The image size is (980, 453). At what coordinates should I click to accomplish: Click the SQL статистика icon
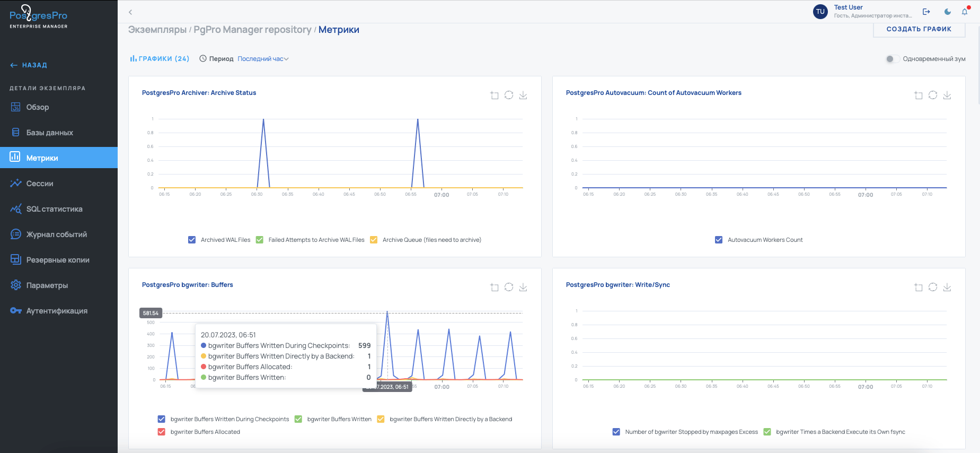(x=16, y=209)
